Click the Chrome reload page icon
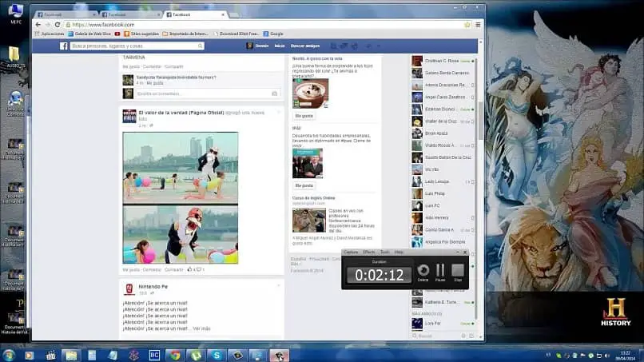The image size is (644, 362). coord(57,25)
